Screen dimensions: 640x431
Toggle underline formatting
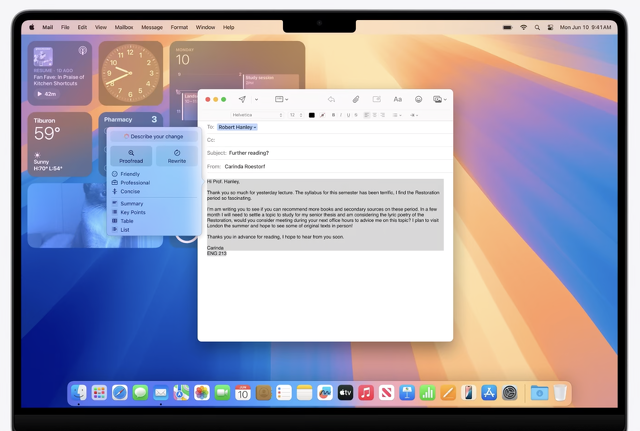click(x=348, y=115)
